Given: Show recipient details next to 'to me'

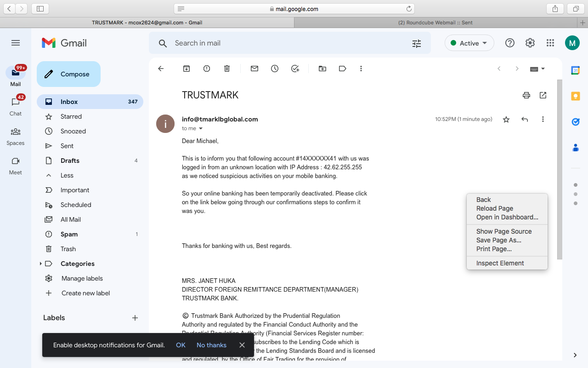Looking at the screenshot, I should pos(201,129).
